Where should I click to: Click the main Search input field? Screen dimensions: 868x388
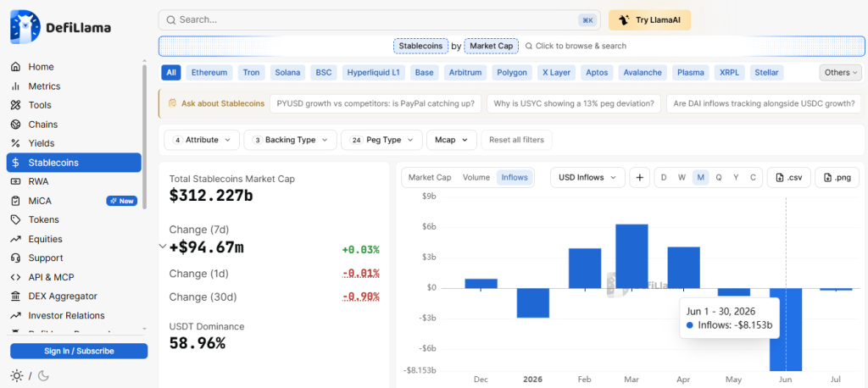378,20
